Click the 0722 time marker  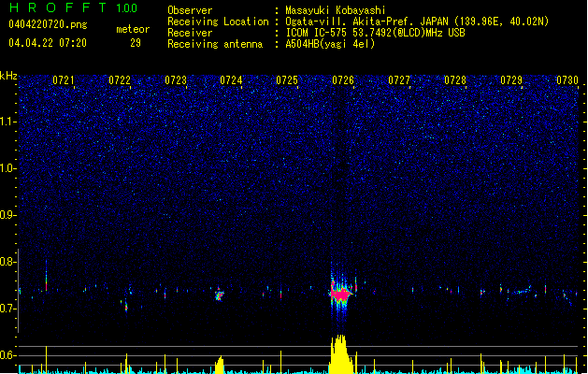(x=120, y=80)
